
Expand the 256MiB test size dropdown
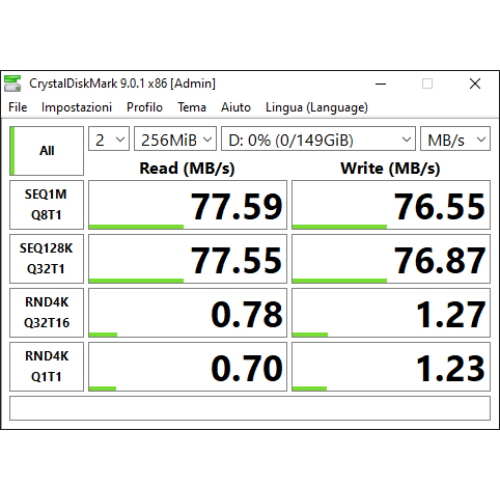click(x=175, y=139)
